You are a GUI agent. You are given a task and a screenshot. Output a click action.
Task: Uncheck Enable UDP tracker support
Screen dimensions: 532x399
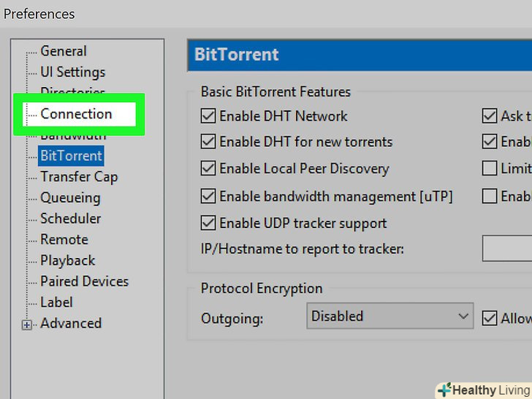click(208, 223)
